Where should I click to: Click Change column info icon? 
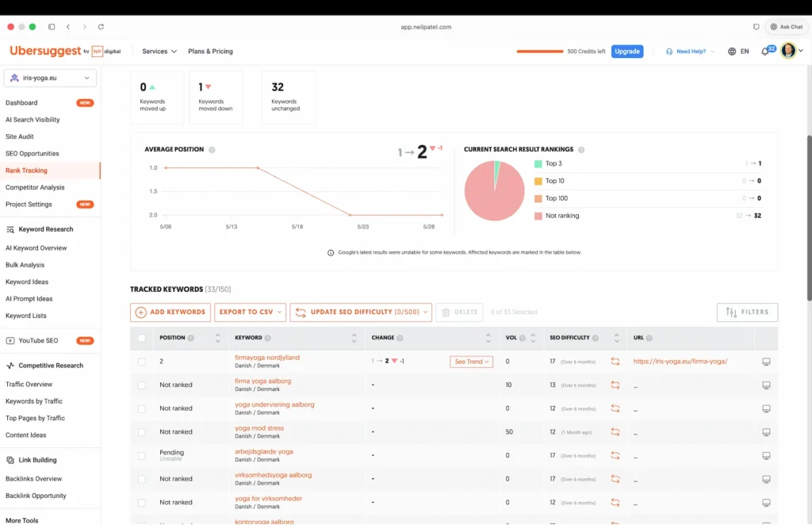click(x=400, y=338)
